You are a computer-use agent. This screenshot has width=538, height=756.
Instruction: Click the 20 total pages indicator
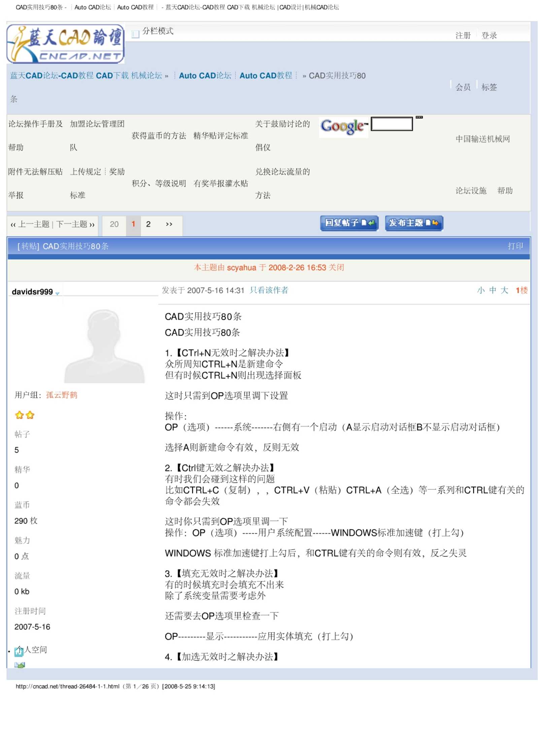(114, 224)
